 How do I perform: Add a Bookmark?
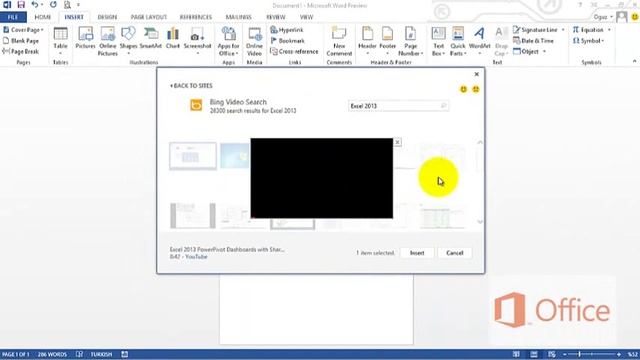[288, 41]
